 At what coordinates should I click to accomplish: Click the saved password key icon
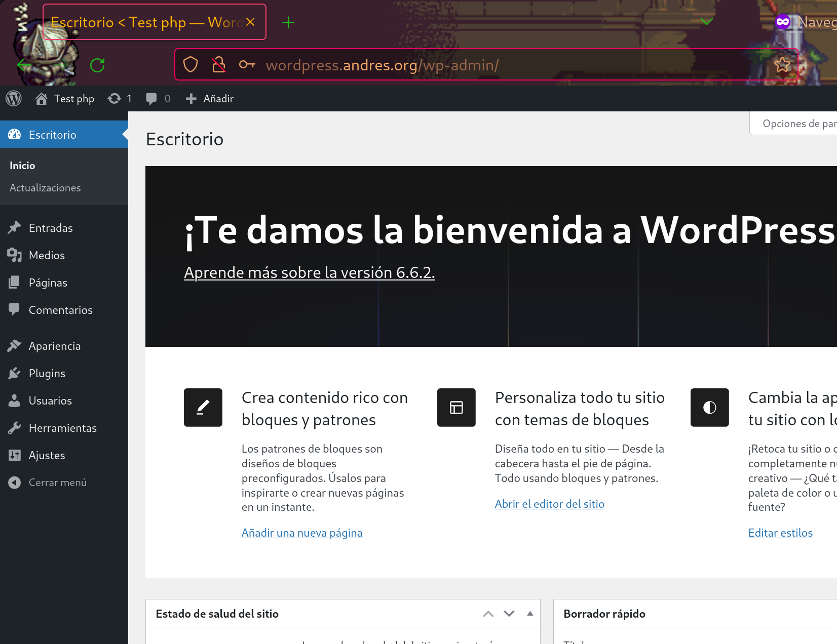coord(247,65)
